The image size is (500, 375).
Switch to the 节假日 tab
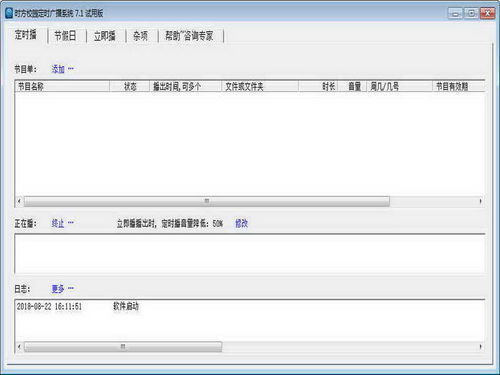(x=65, y=36)
